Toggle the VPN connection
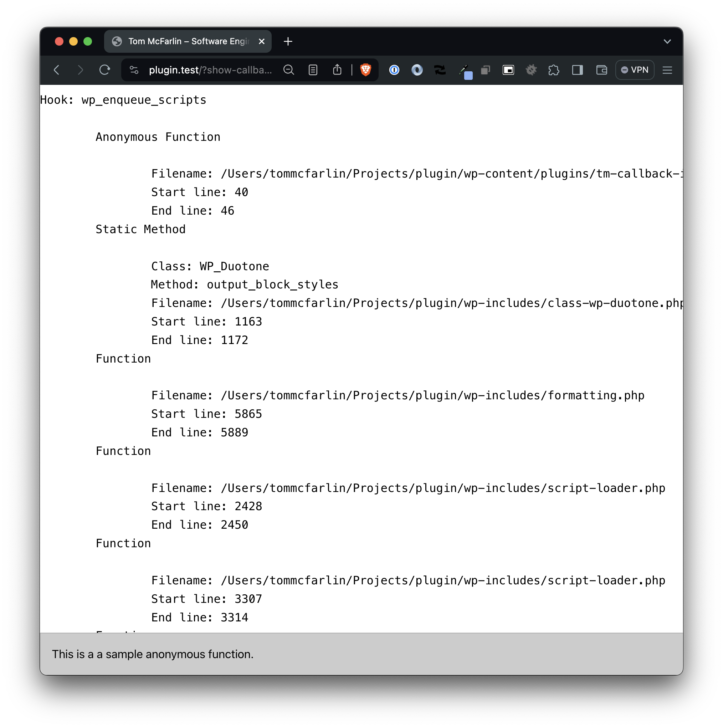 (x=635, y=70)
